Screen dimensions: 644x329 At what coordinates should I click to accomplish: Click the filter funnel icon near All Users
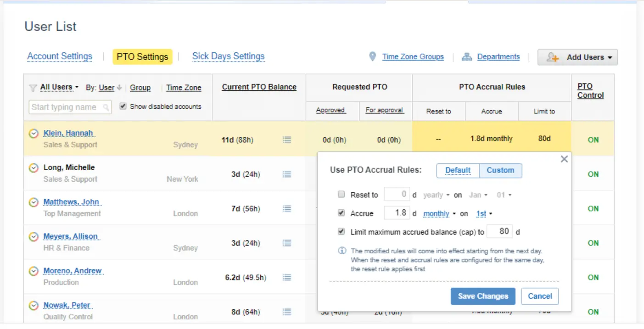pos(33,88)
